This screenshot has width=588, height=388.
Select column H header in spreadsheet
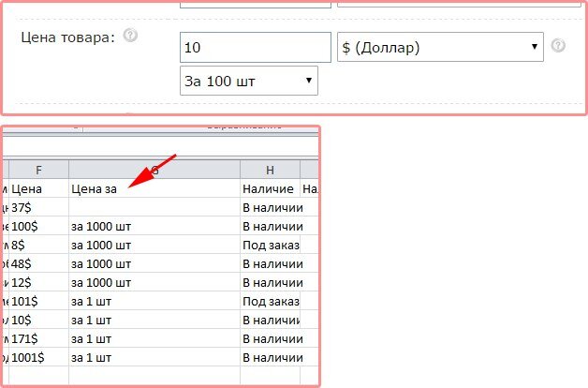point(270,169)
